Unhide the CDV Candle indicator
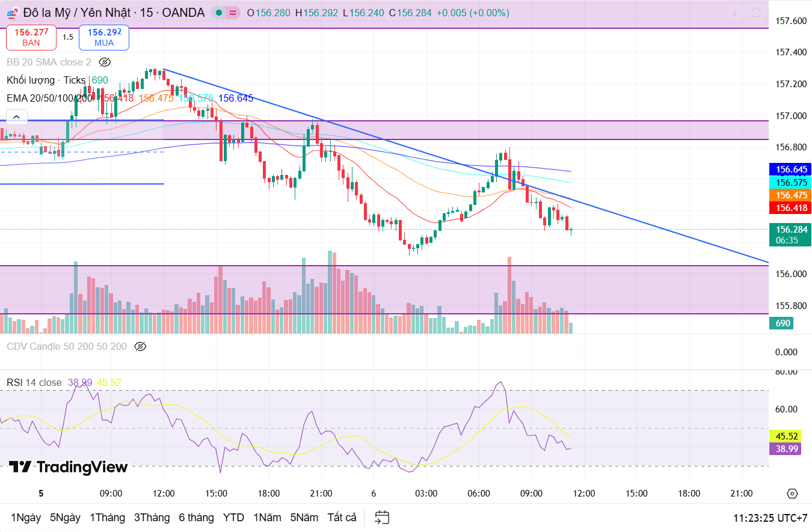 (x=140, y=346)
